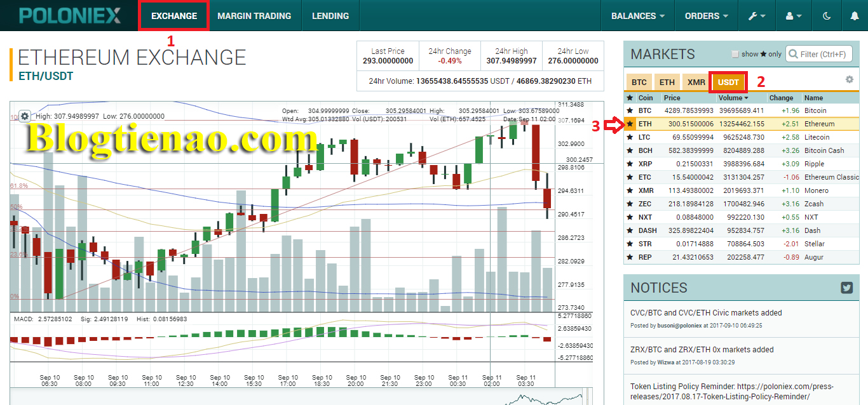Click the 24hr Low value 276.00000000
Image resolution: width=868 pixels, height=405 pixels.
[573, 61]
